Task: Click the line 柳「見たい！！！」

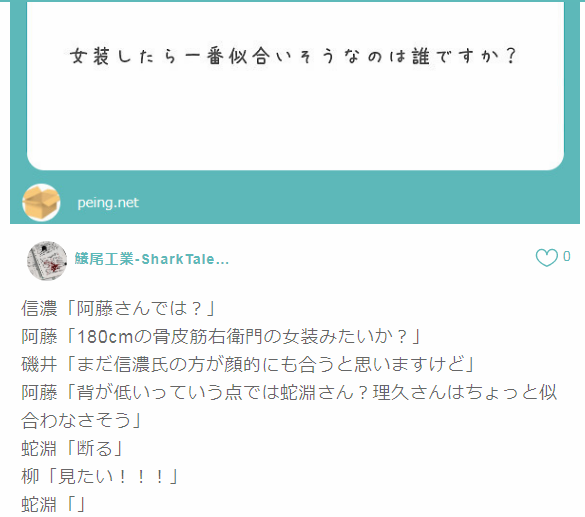Action: point(99,477)
